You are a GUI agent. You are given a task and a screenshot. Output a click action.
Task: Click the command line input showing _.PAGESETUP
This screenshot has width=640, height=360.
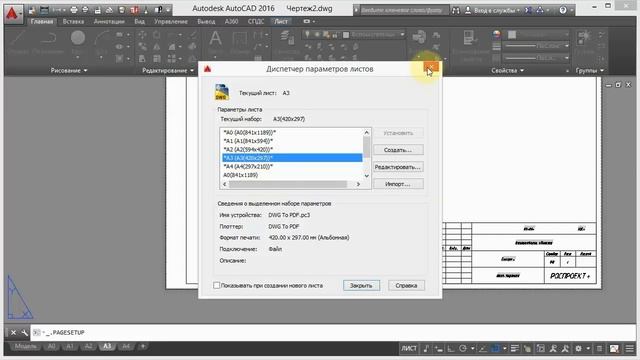(333, 333)
